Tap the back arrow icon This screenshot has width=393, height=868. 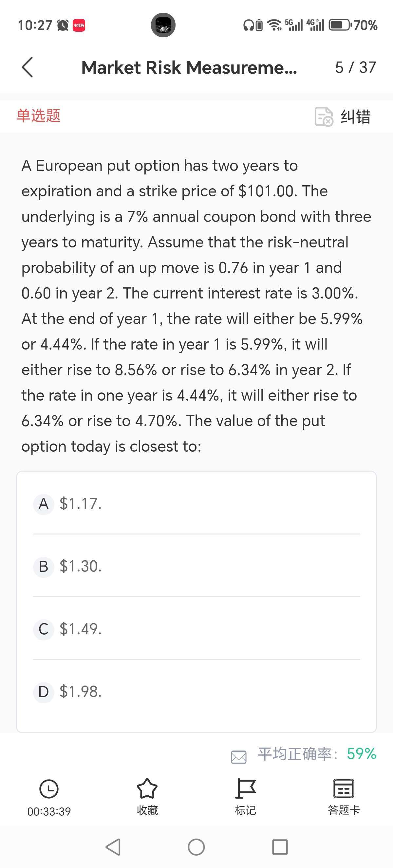[27, 67]
